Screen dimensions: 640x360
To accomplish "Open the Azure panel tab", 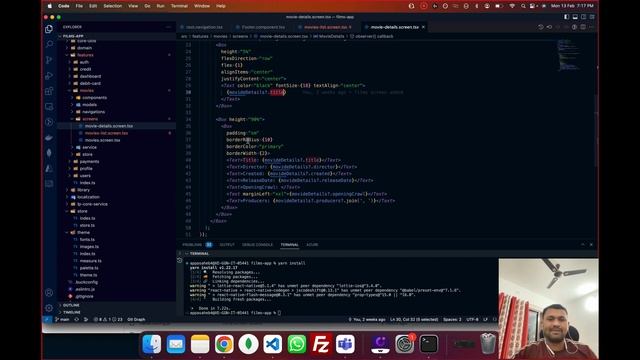I will point(312,244).
